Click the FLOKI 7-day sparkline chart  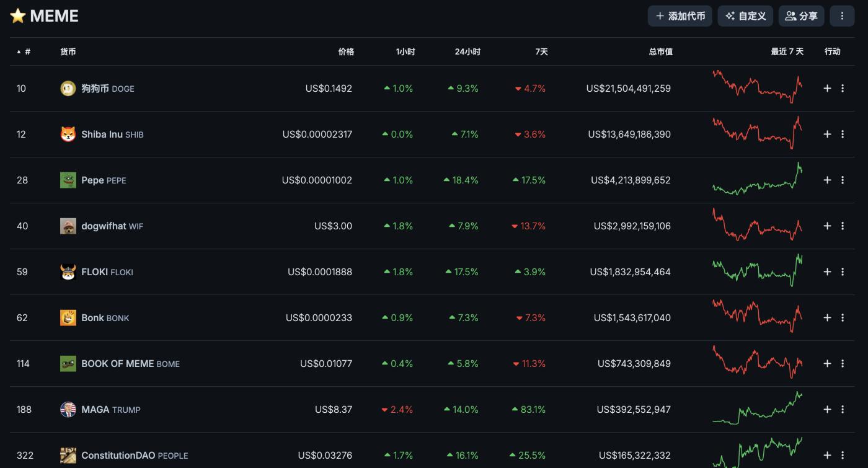(x=758, y=270)
